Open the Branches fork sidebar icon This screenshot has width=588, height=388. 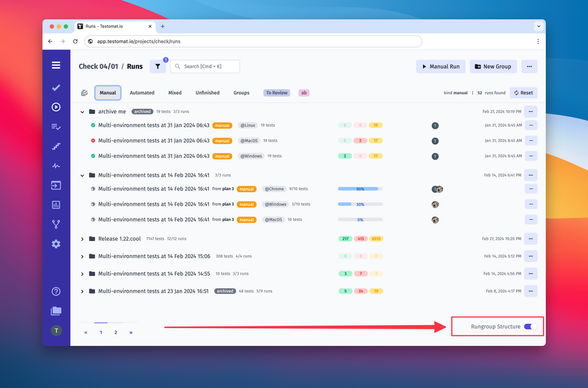56,225
